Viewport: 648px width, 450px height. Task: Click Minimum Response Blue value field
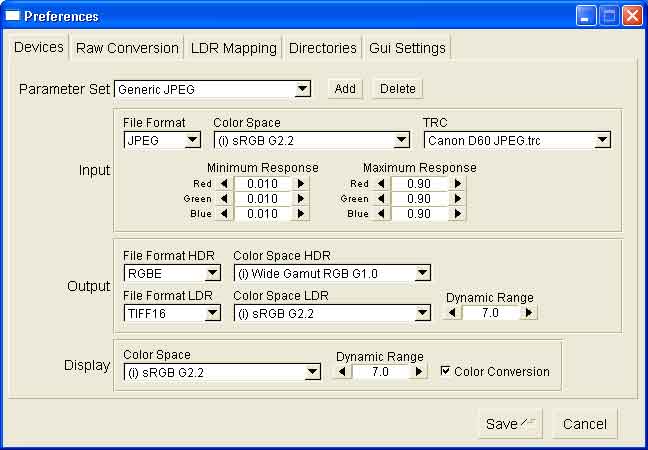(x=262, y=214)
